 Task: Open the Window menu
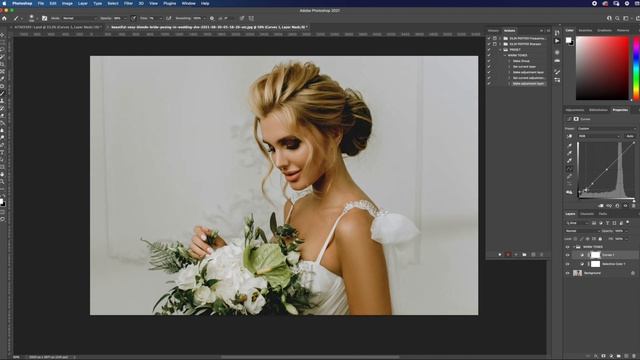tap(188, 3)
